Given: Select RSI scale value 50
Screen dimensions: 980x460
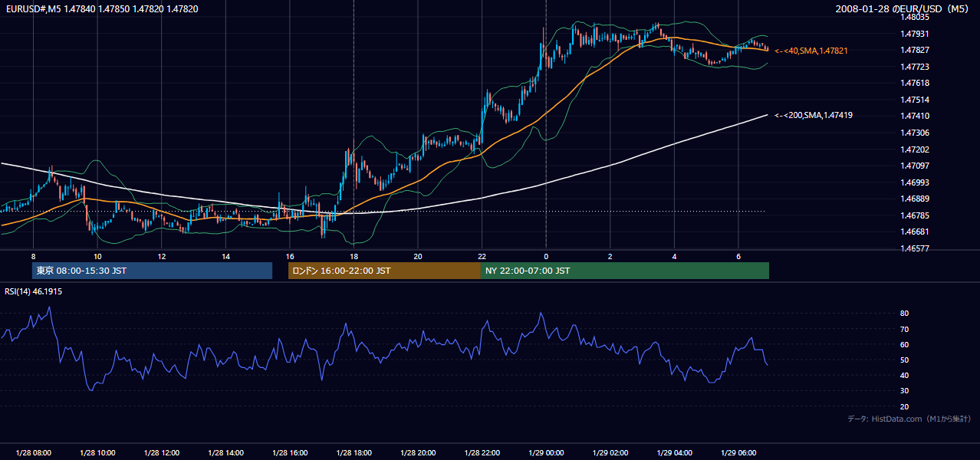Looking at the screenshot, I should [905, 360].
